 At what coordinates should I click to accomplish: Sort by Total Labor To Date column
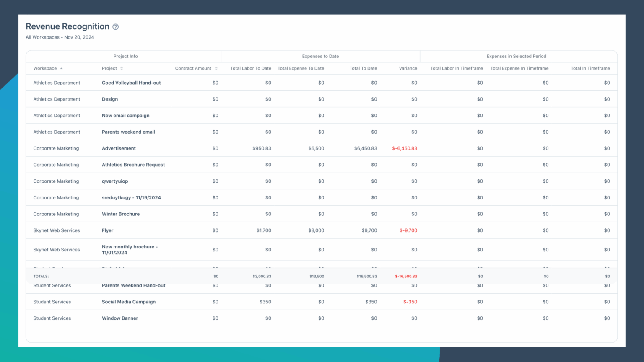(250, 68)
